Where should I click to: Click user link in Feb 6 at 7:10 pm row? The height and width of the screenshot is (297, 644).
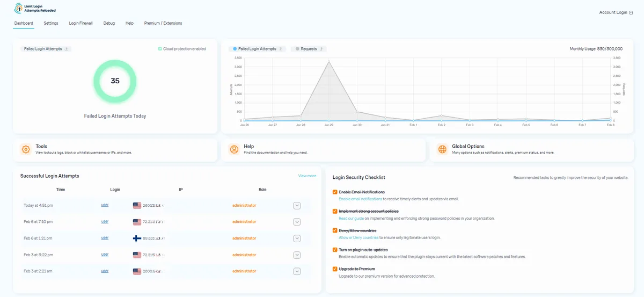(105, 221)
